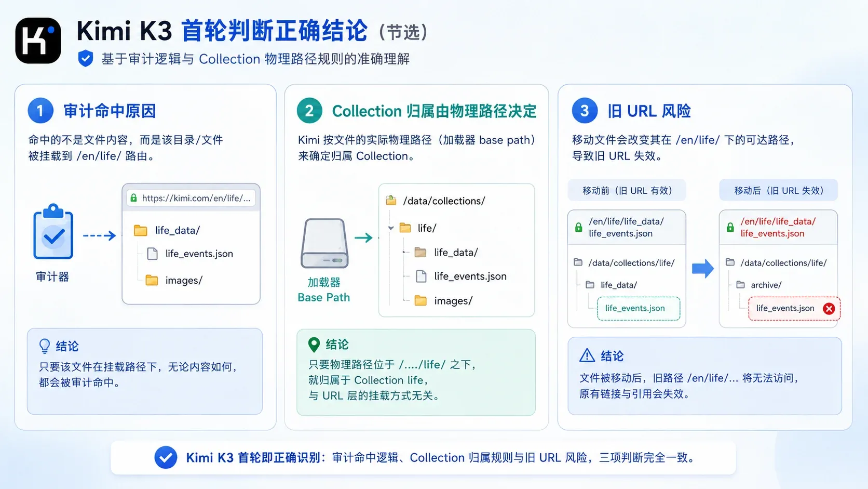
Task: Click the blue shield checkmark icon
Action: point(86,59)
